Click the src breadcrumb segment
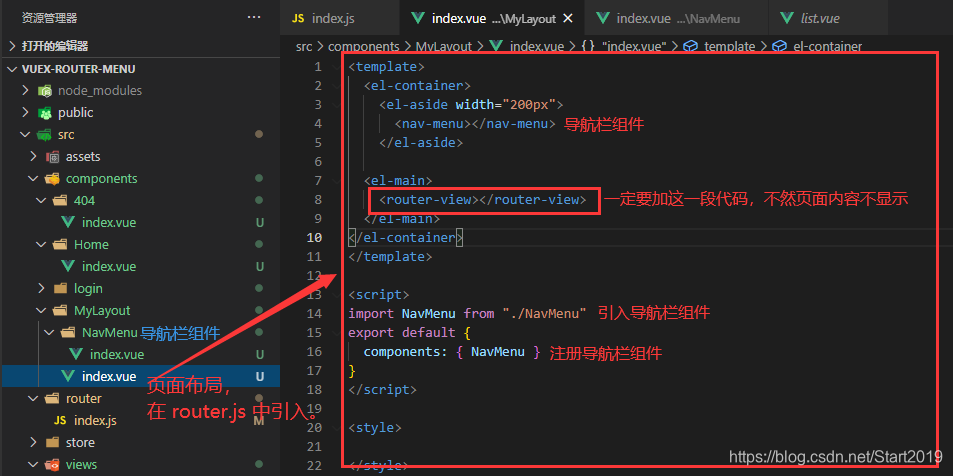The width and height of the screenshot is (953, 476). (x=304, y=46)
